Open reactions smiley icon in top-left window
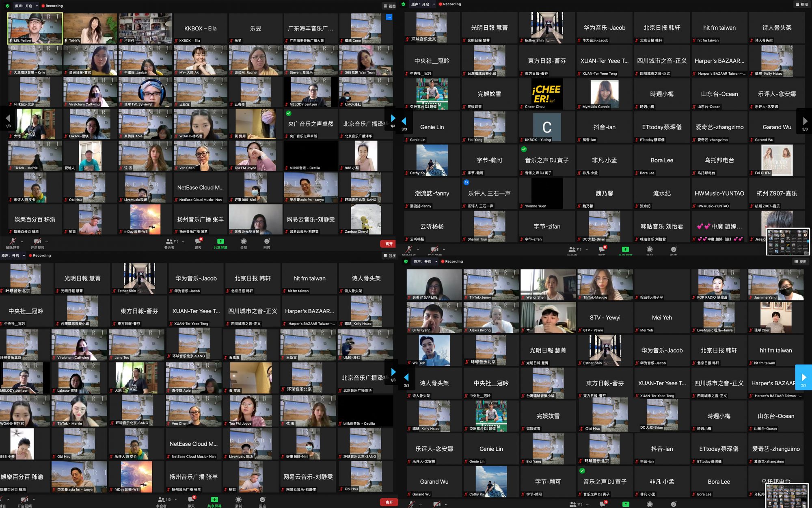The image size is (812, 508). [267, 241]
